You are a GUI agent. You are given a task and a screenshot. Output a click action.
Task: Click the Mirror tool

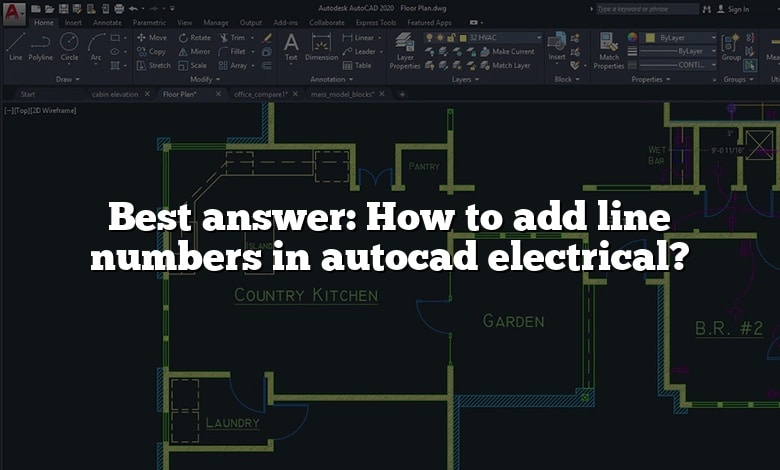coord(195,51)
